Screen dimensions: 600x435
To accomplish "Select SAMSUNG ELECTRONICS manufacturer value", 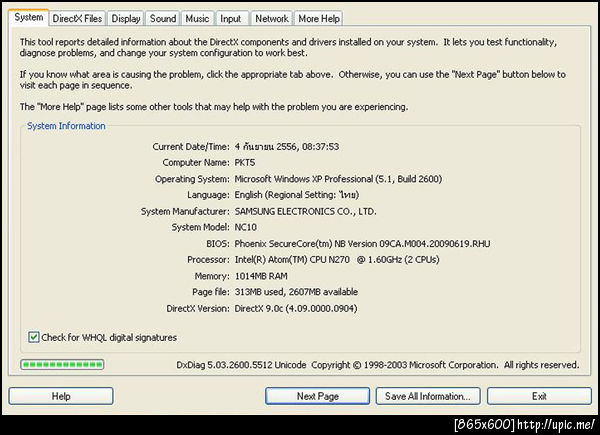I will (x=305, y=211).
